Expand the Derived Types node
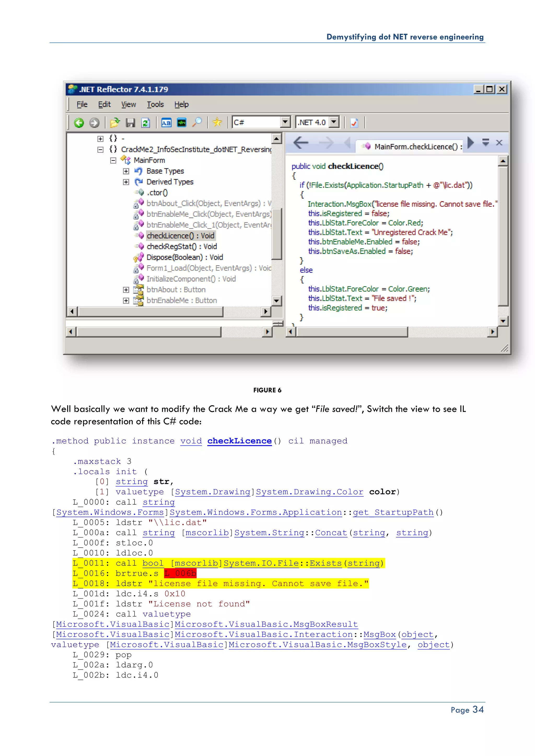This screenshot has width=535, height=756. [x=126, y=182]
